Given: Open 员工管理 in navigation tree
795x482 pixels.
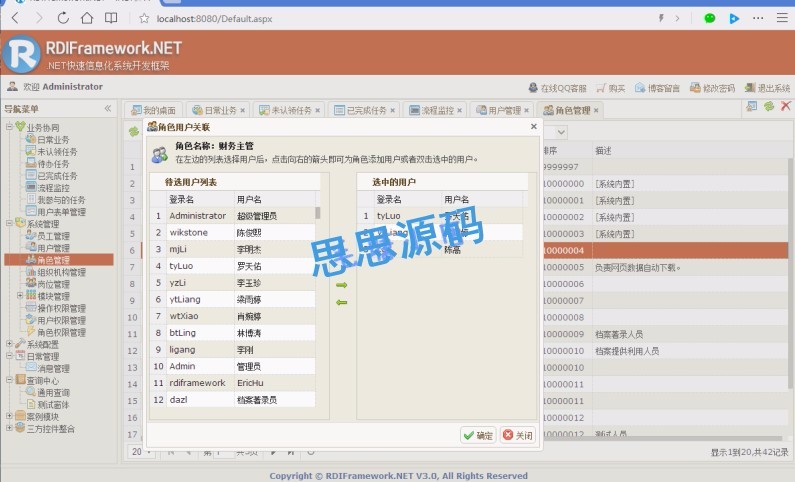Looking at the screenshot, I should coord(53,236).
